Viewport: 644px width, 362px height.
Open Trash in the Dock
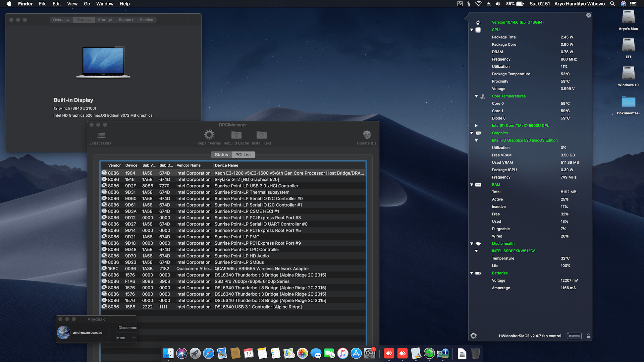tap(476, 353)
